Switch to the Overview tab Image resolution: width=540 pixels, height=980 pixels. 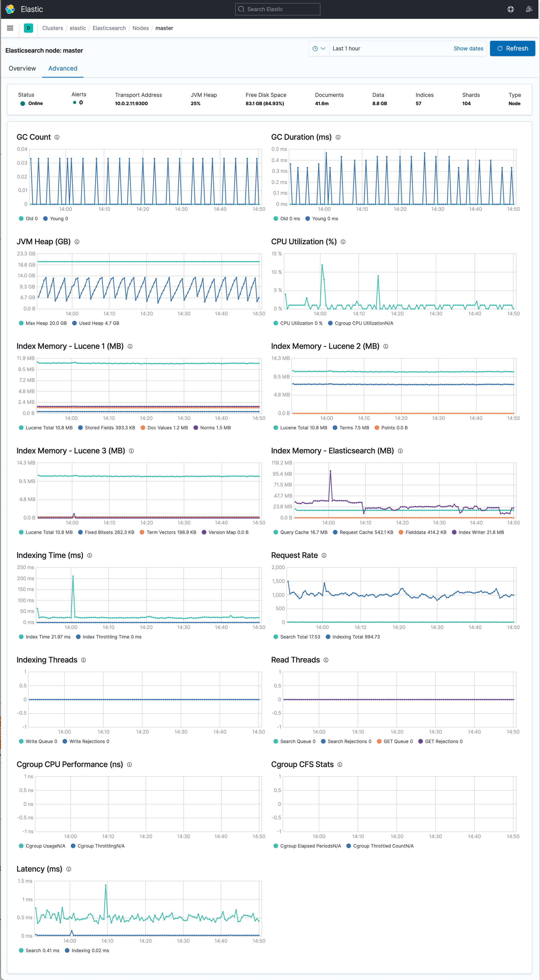pos(22,69)
